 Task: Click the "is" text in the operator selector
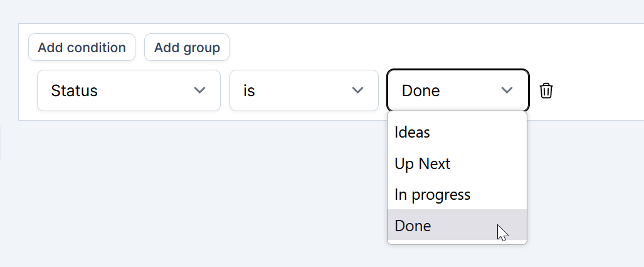(x=249, y=91)
